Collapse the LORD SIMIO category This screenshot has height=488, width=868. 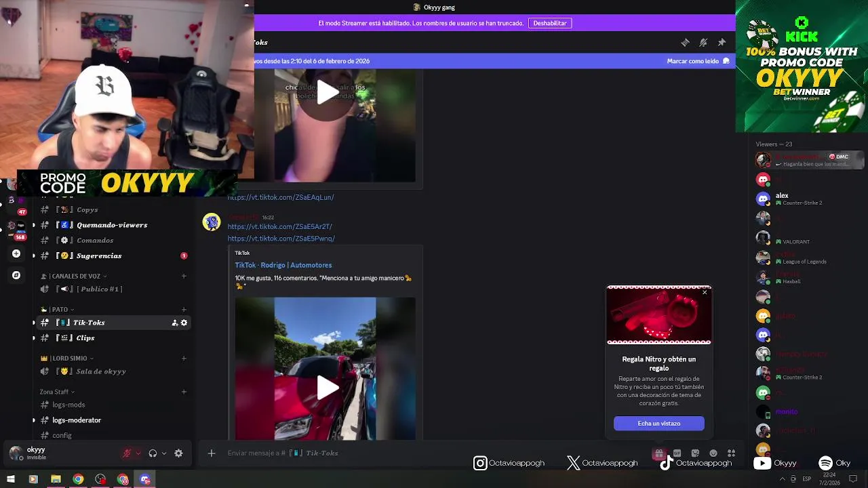(67, 358)
